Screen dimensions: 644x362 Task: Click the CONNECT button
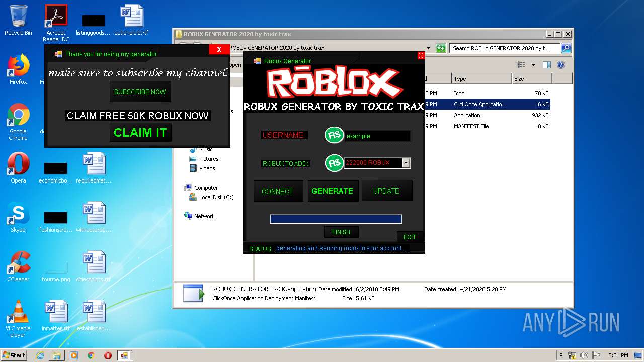277,191
